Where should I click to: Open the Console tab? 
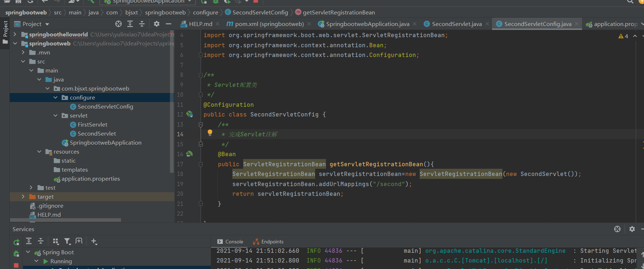[230, 242]
